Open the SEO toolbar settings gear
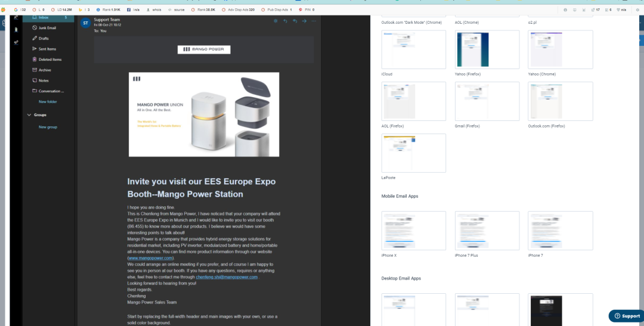The height and width of the screenshot is (326, 644). 637,10
